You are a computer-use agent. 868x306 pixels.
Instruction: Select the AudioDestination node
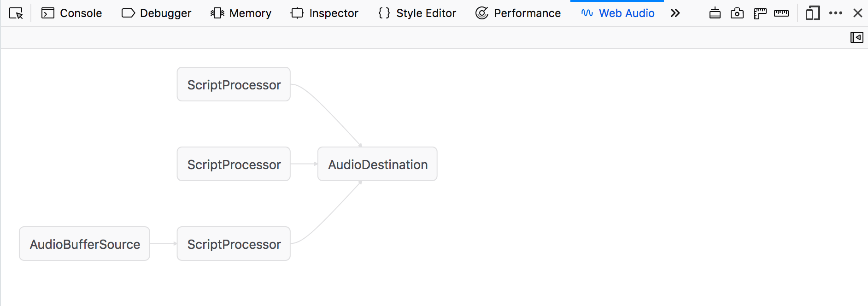377,164
